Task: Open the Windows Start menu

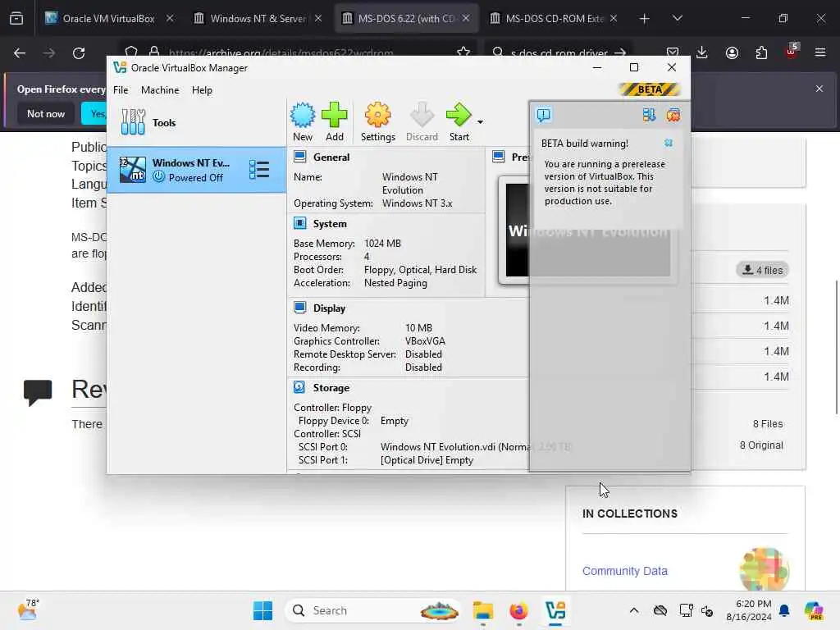Action: [262, 610]
